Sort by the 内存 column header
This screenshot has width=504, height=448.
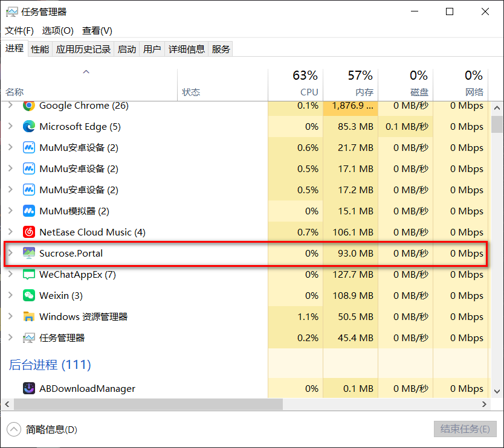[351, 85]
